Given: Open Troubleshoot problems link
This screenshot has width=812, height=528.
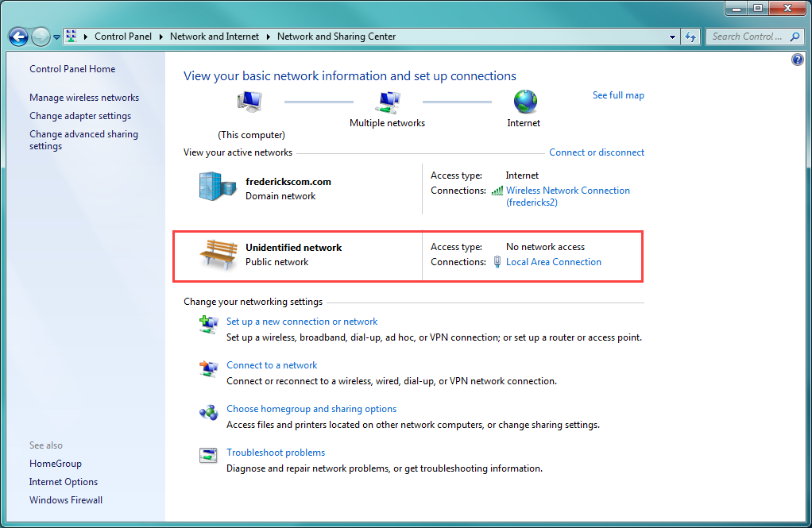Looking at the screenshot, I should pyautogui.click(x=276, y=453).
